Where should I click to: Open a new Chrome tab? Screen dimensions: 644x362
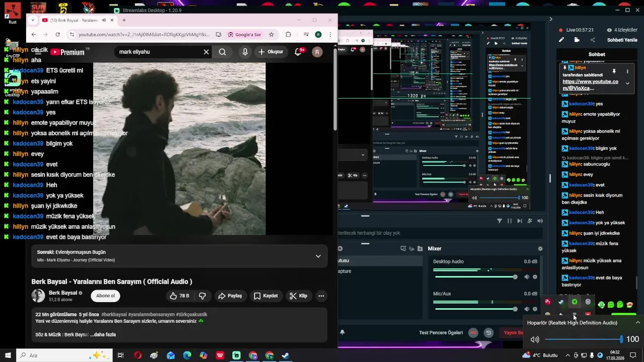(x=124, y=20)
